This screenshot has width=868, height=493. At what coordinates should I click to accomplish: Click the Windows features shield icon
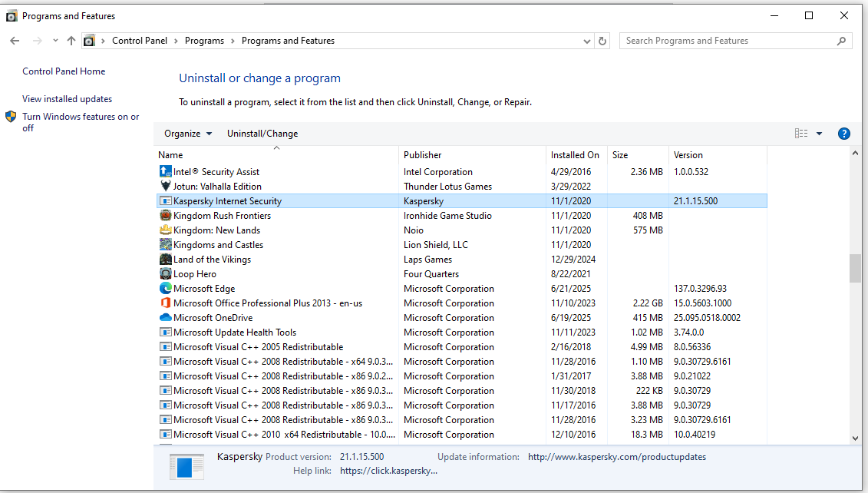click(x=11, y=117)
